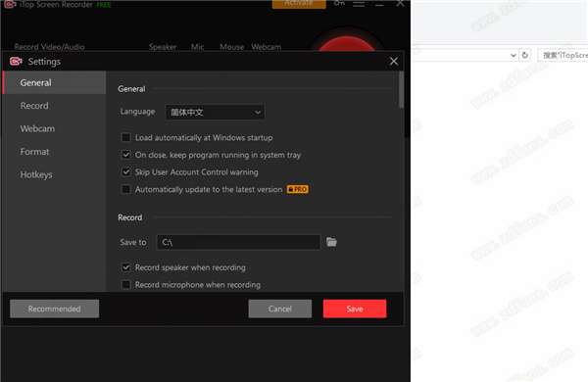The height and width of the screenshot is (382, 588).
Task: Click the Explorer search box
Action: [563, 55]
